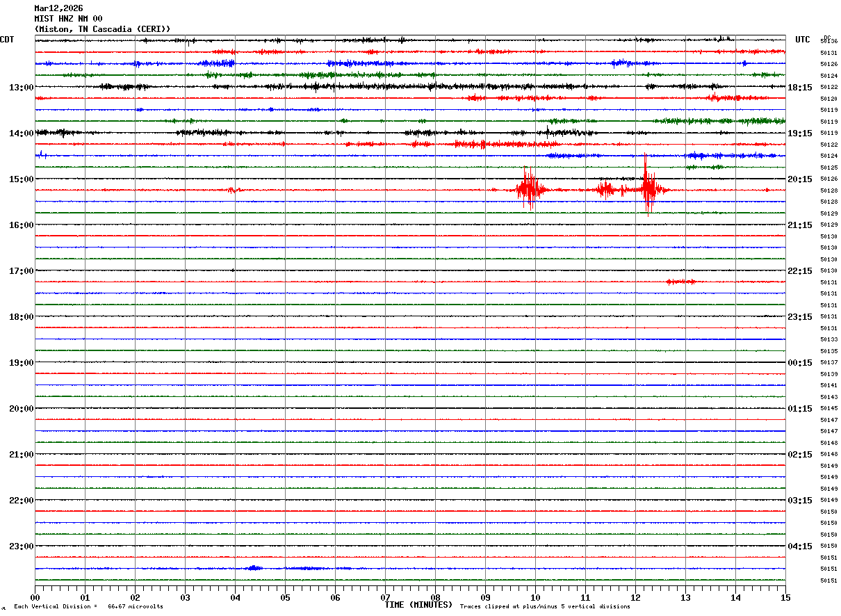This screenshot has height=616, width=841.
Task: Select minute '12' on the bottom time axis
Action: pos(635,597)
